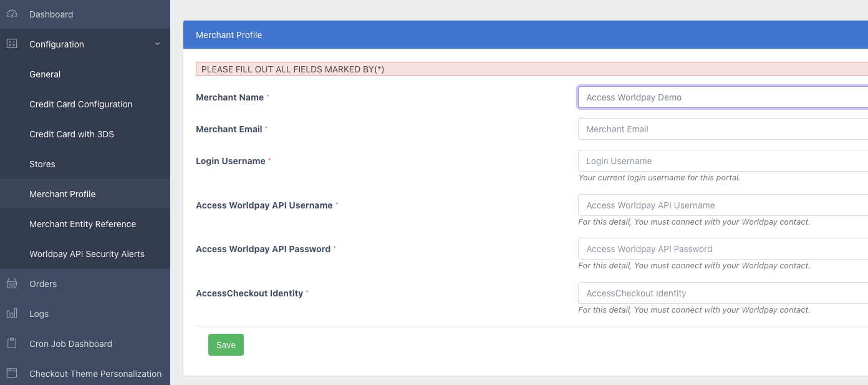Click the Dashboard speedometer icon
The height and width of the screenshot is (385, 868).
12,14
